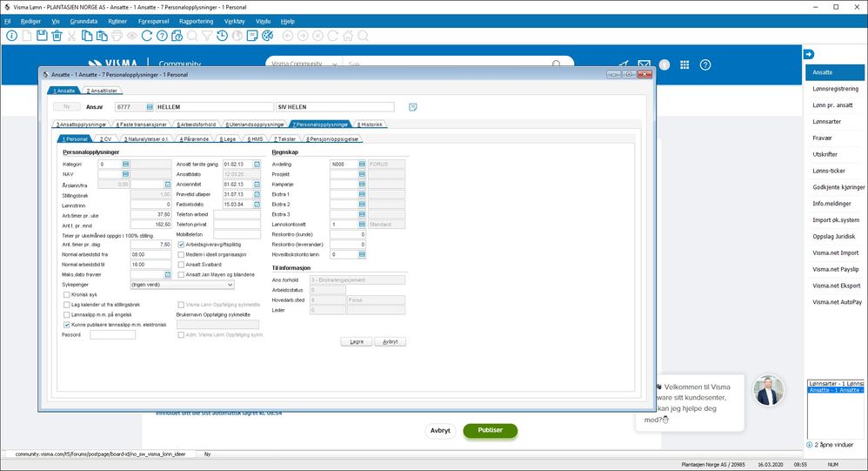The height and width of the screenshot is (471, 868).
Task: Check Ansatt Jan Mayen og bilandene
Action: point(181,274)
